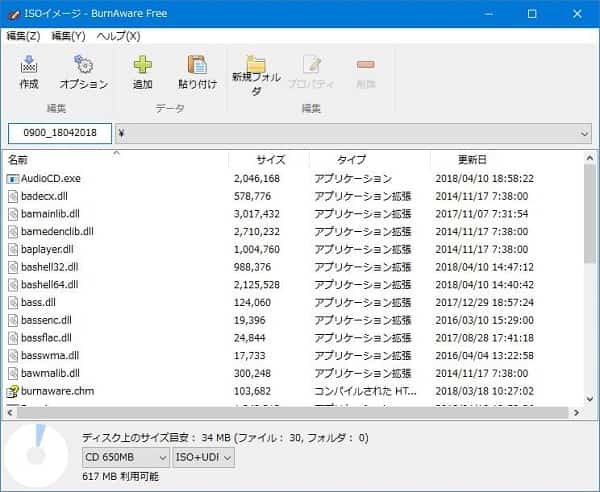
Task: Open the ヘルプ(X) menu
Action: click(x=118, y=36)
